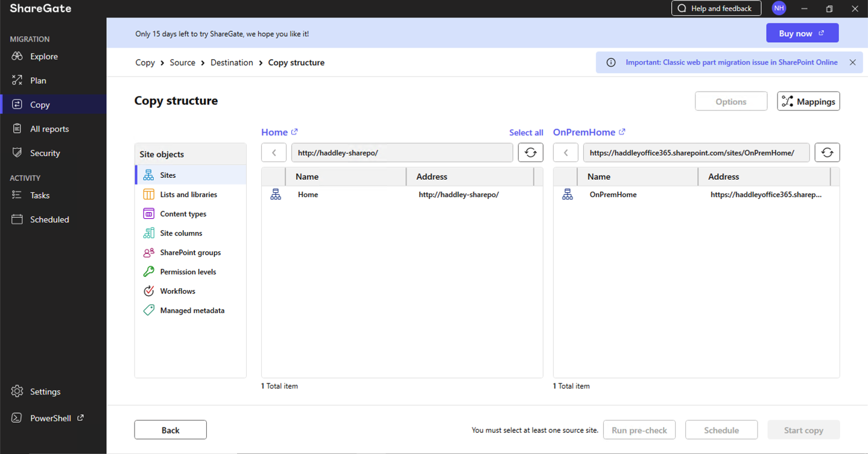Click the source URL field haddley-sharepo
The image size is (868, 454).
402,153
